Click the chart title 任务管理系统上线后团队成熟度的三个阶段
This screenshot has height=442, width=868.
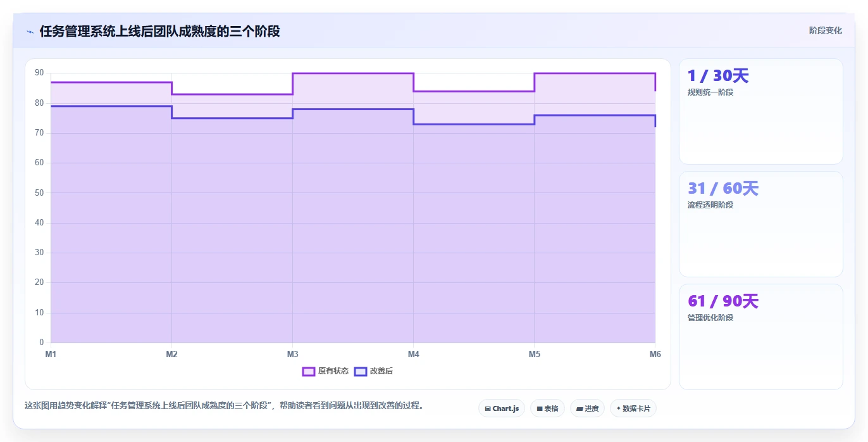[159, 31]
